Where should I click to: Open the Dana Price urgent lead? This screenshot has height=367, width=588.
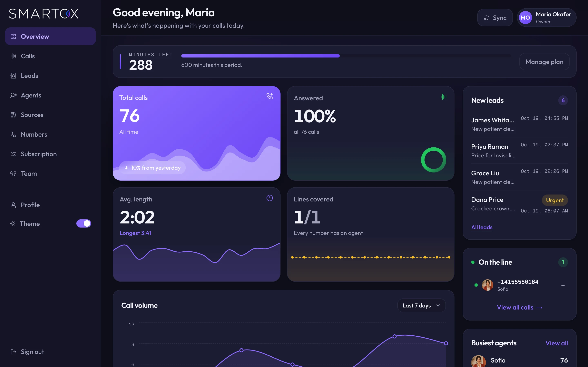[519, 204]
